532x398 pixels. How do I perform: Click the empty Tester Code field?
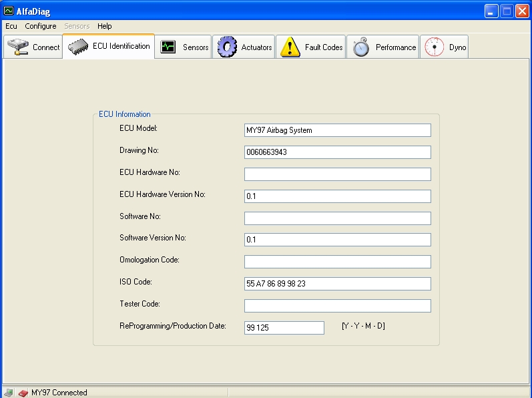click(337, 306)
